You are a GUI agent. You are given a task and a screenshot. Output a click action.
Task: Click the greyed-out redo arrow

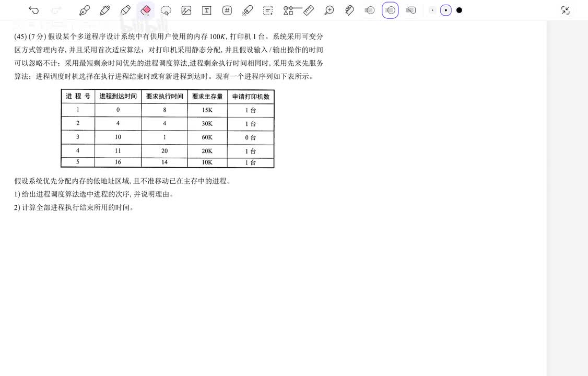[56, 10]
